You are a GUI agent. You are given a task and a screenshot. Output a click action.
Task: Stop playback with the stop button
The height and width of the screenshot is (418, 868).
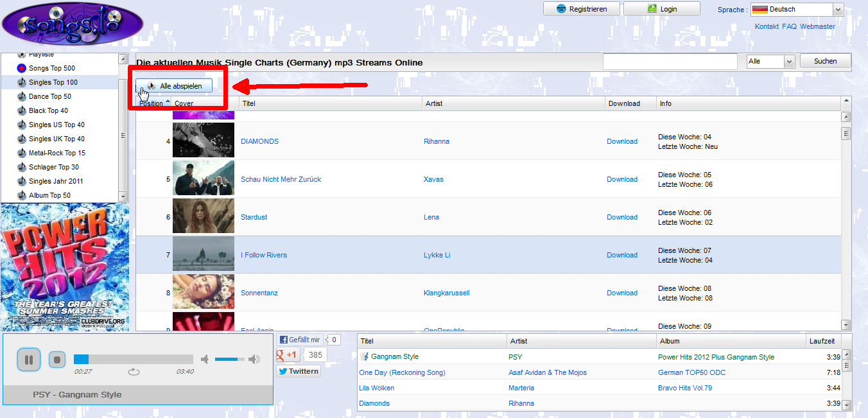pos(57,360)
